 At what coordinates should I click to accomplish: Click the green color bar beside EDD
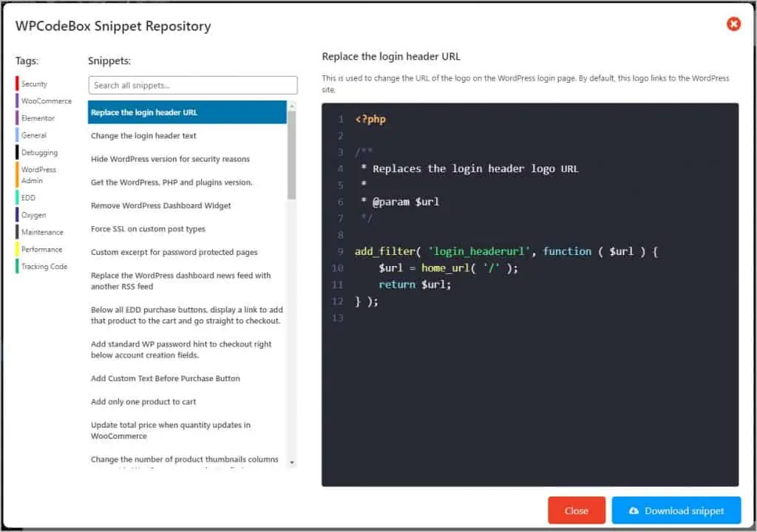(x=15, y=198)
